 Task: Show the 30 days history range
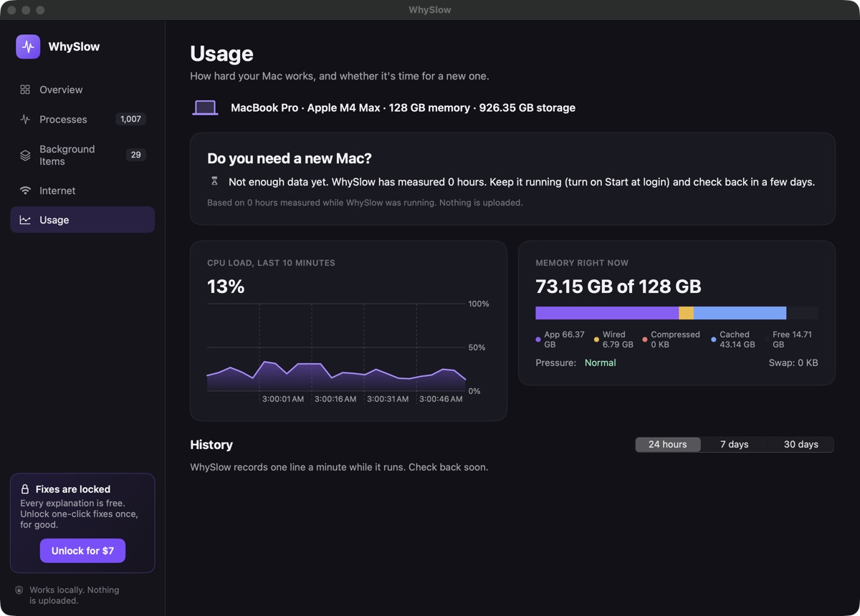pos(801,444)
